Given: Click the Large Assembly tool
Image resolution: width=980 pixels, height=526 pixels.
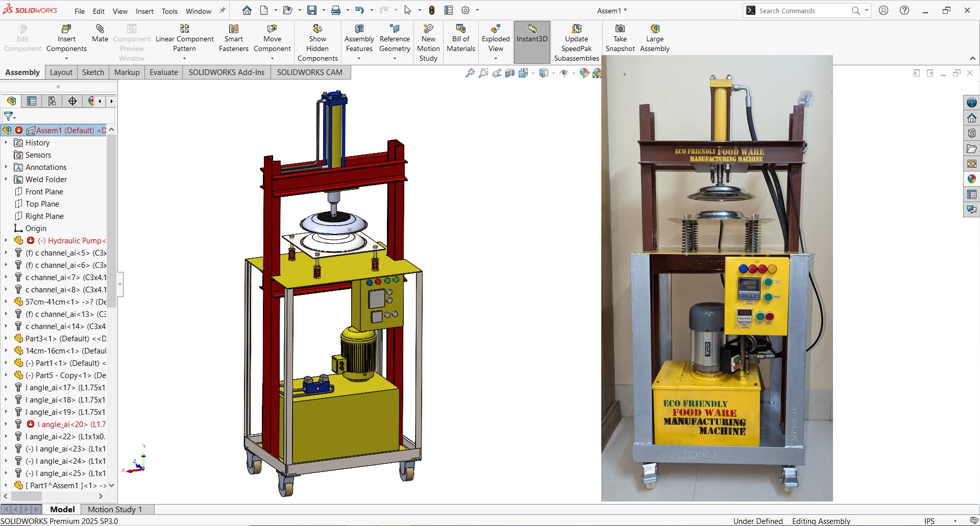Looking at the screenshot, I should (x=655, y=38).
